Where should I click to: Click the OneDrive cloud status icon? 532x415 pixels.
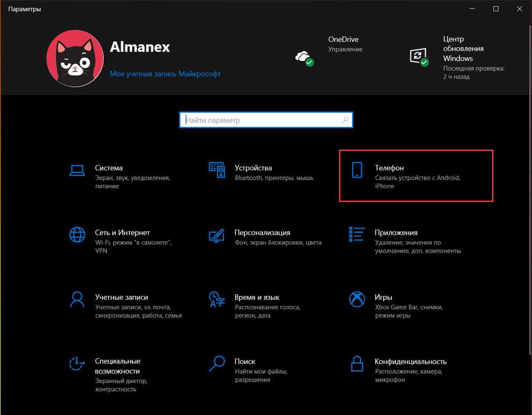click(x=304, y=57)
